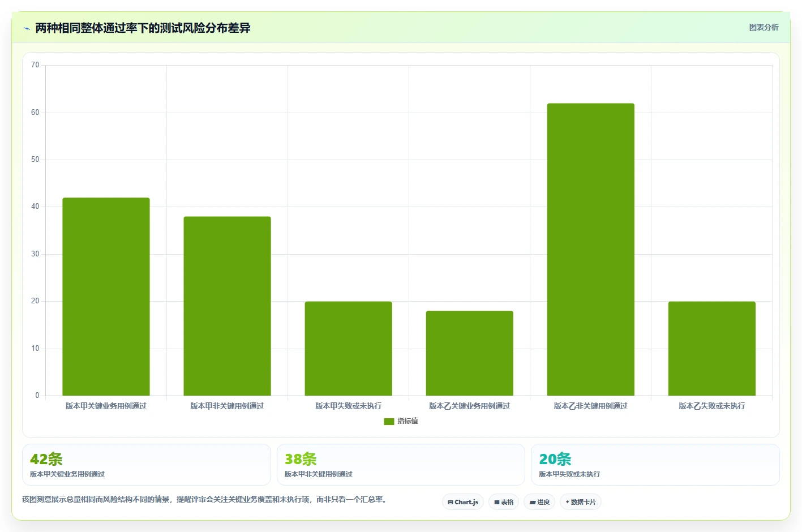
Task: Click the 图表分析 label in header
Action: point(764,27)
